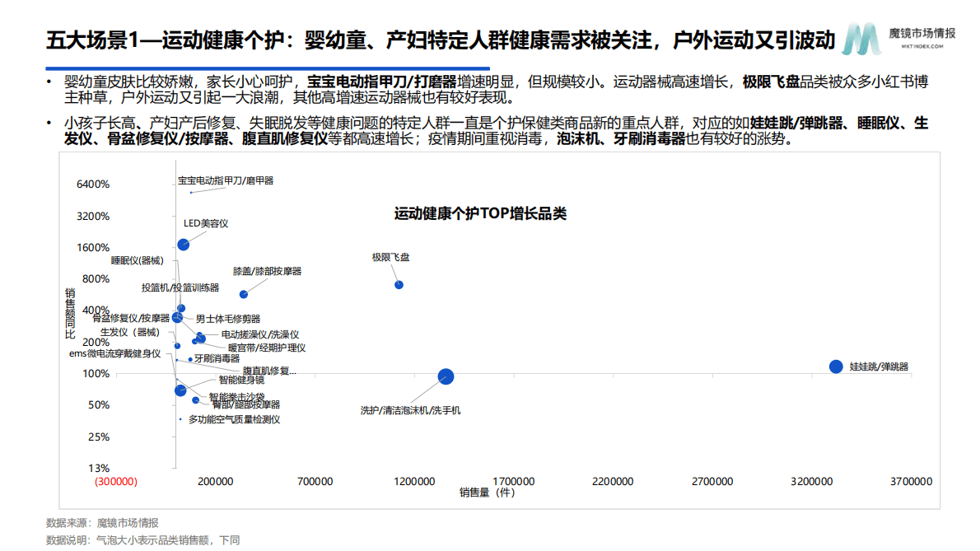Viewport: 980px width, 551px height.
Task: Select the 极限飞盘 bubble on the chart
Action: pyautogui.click(x=399, y=285)
